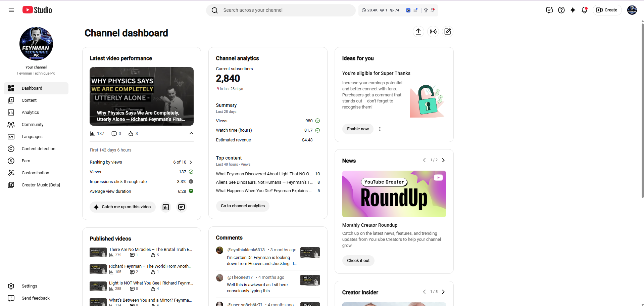Image resolution: width=644 pixels, height=306 pixels.
Task: Click Send feedback in the sidebar
Action: pyautogui.click(x=36, y=298)
